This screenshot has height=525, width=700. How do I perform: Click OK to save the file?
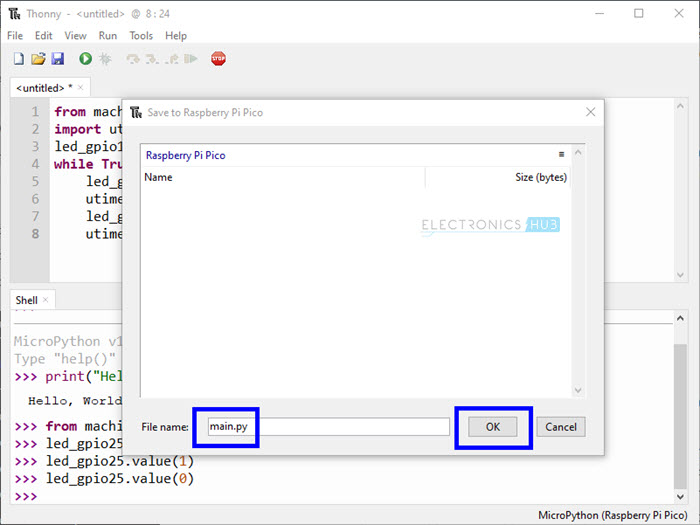coord(493,427)
